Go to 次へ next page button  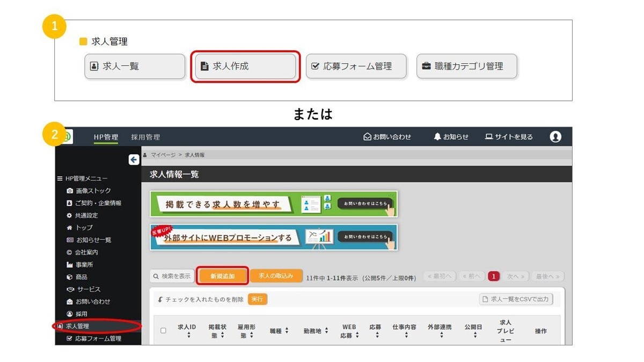[x=515, y=276]
